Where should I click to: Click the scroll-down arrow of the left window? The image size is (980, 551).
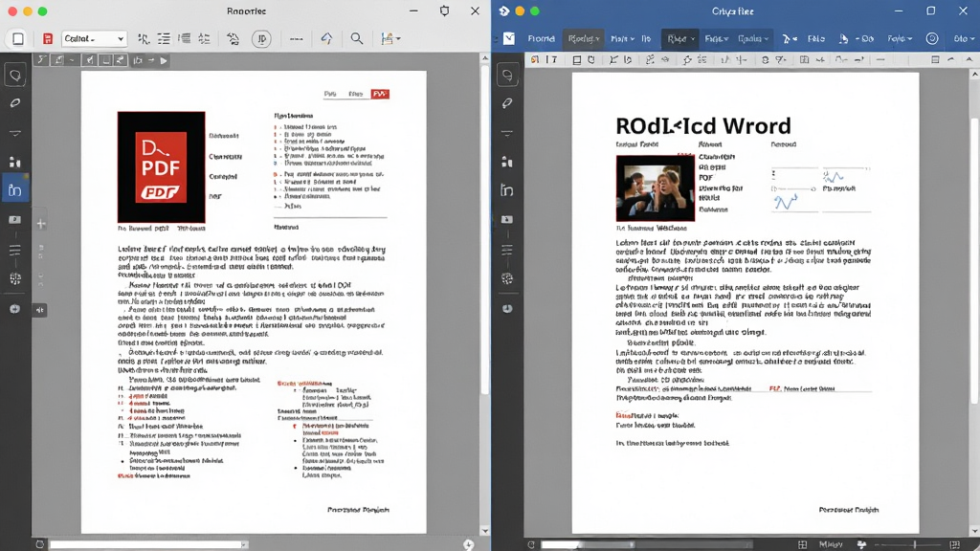point(485,531)
